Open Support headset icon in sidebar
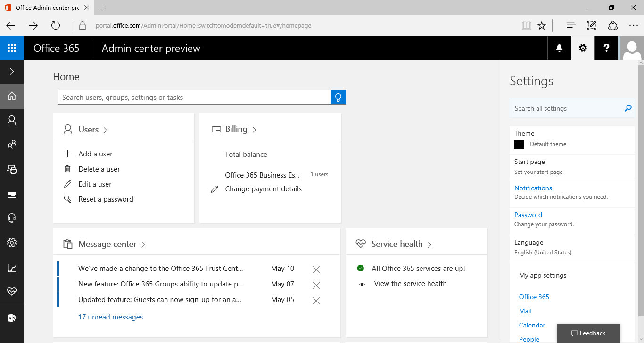 click(12, 218)
